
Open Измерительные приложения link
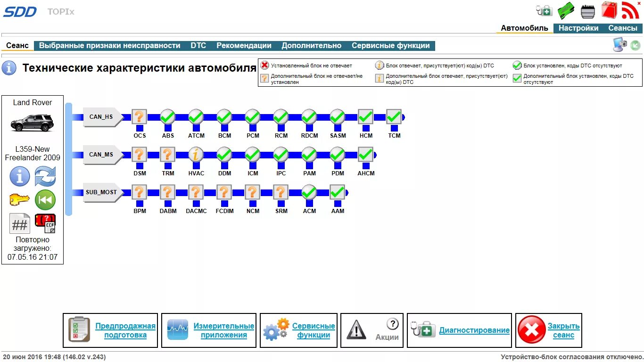[224, 330]
